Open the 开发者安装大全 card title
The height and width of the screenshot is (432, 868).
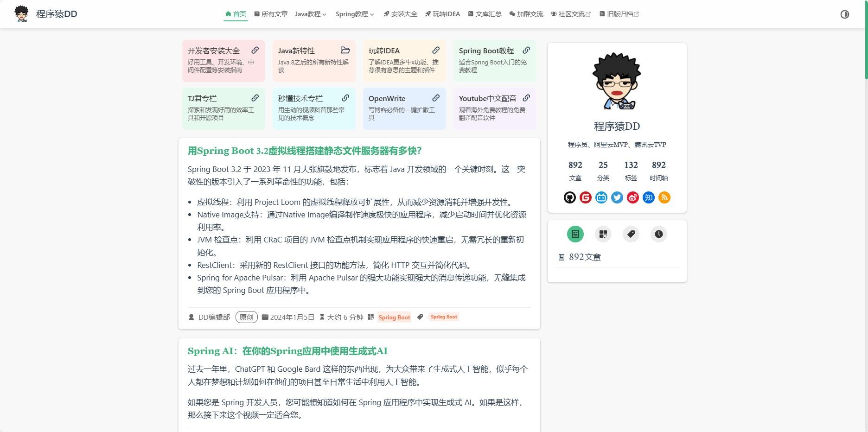coord(214,51)
